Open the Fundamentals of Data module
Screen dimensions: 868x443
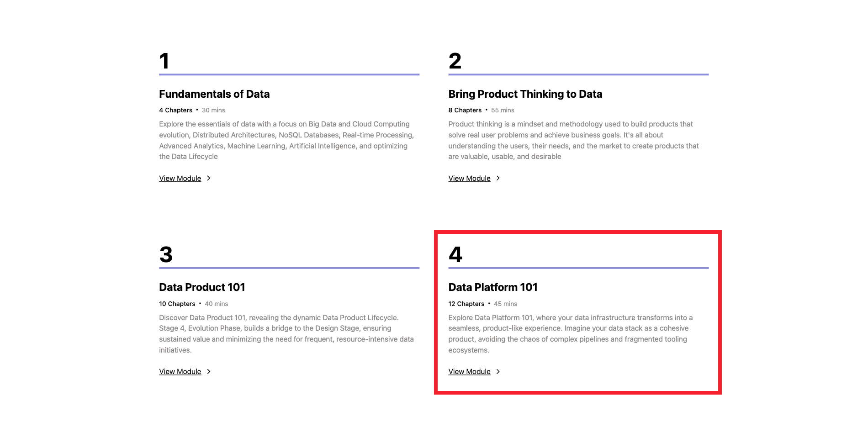(x=180, y=178)
